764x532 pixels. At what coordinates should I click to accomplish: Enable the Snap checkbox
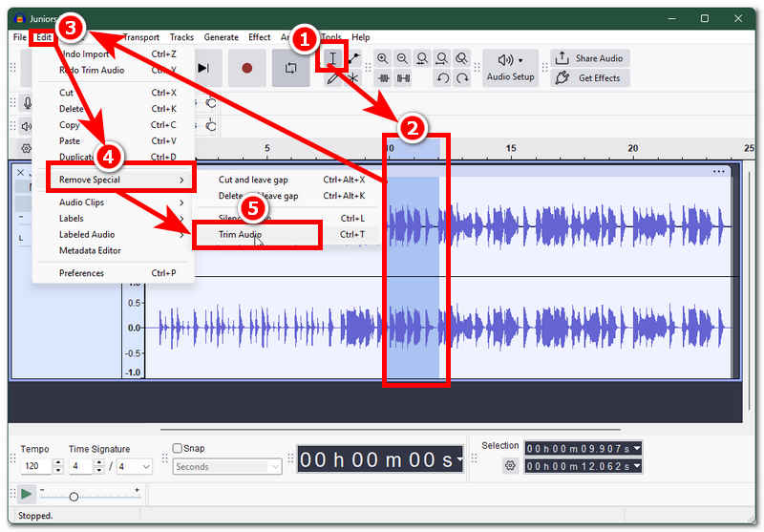pos(178,448)
